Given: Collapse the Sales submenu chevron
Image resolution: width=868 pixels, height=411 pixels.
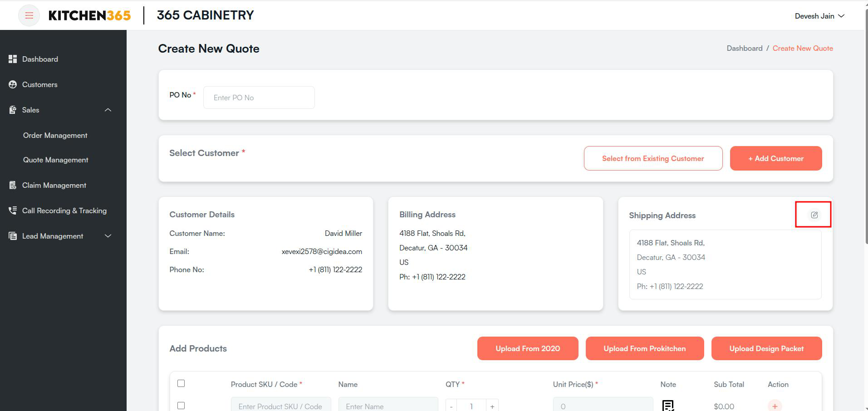Looking at the screenshot, I should click(108, 110).
